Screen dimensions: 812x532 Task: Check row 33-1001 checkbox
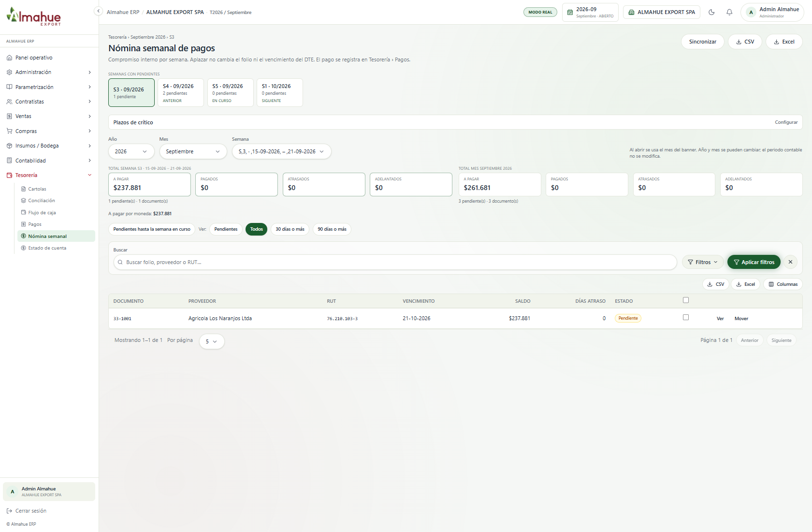(x=685, y=317)
